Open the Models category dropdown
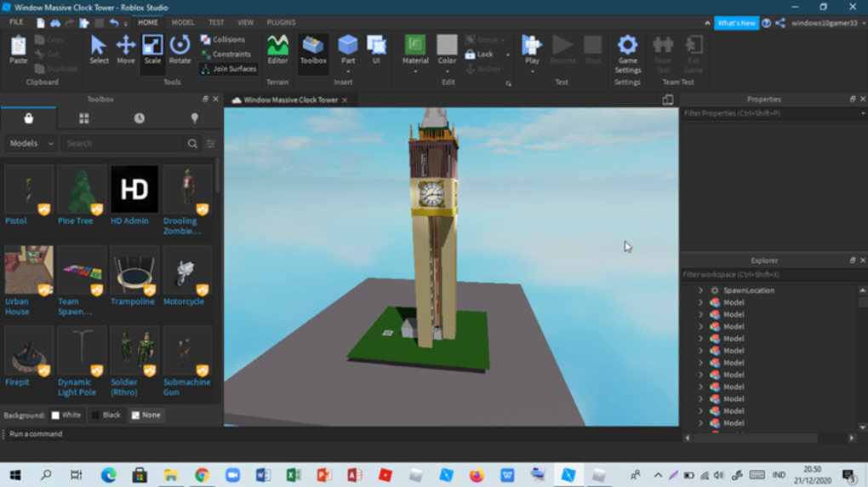This screenshot has height=487, width=868. point(31,144)
